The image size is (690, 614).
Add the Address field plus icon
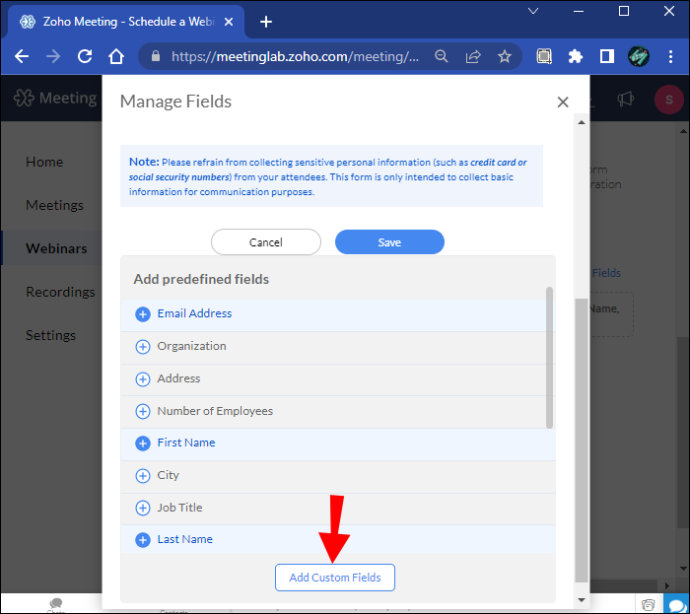tap(143, 379)
